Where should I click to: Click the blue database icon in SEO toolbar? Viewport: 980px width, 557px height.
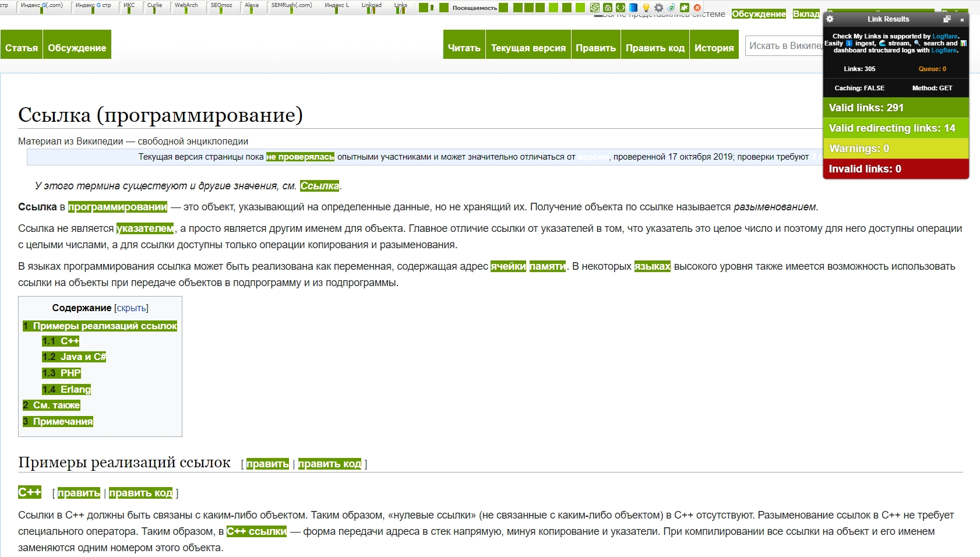click(x=633, y=8)
